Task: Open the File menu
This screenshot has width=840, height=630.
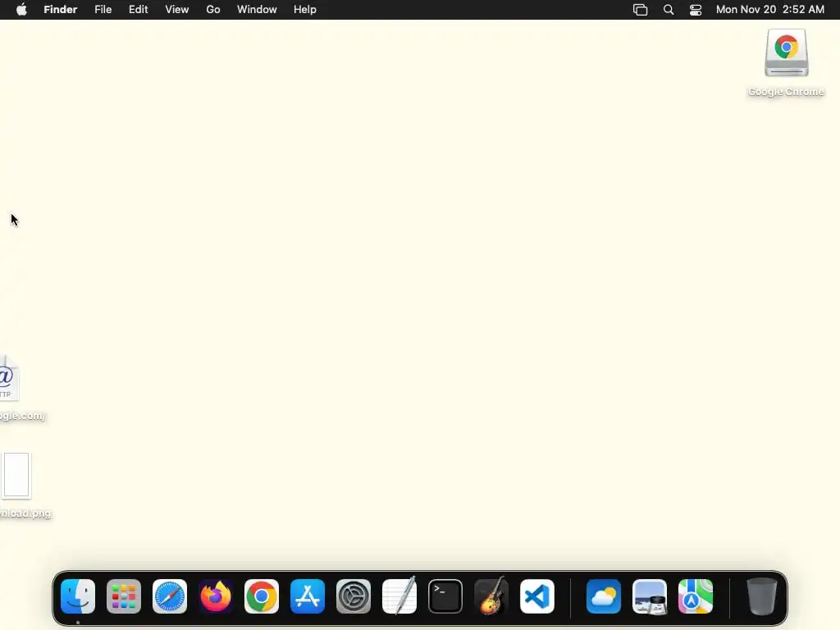Action: point(103,10)
